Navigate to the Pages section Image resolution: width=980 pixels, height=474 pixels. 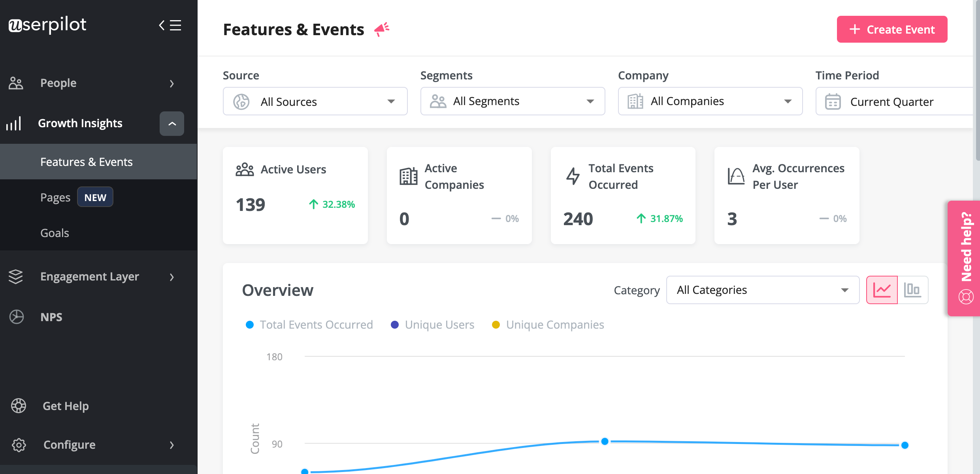point(55,197)
